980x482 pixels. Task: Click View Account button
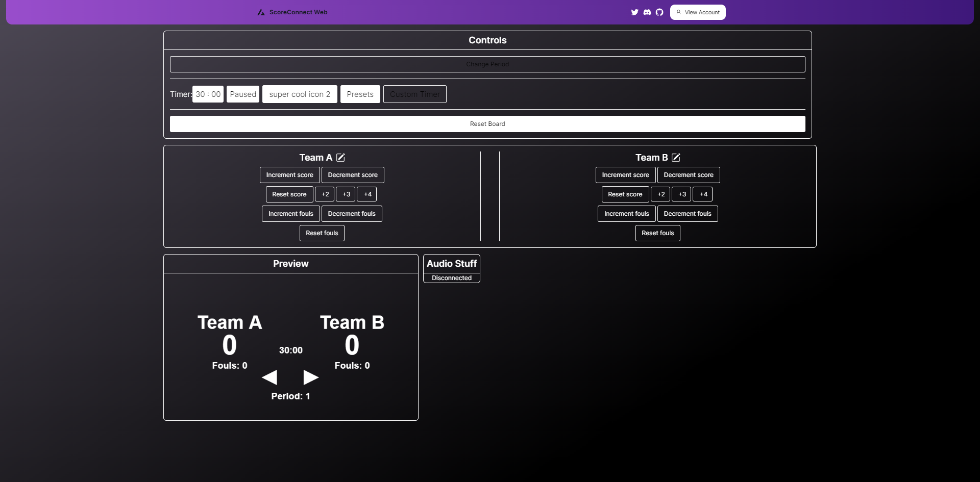pos(698,12)
